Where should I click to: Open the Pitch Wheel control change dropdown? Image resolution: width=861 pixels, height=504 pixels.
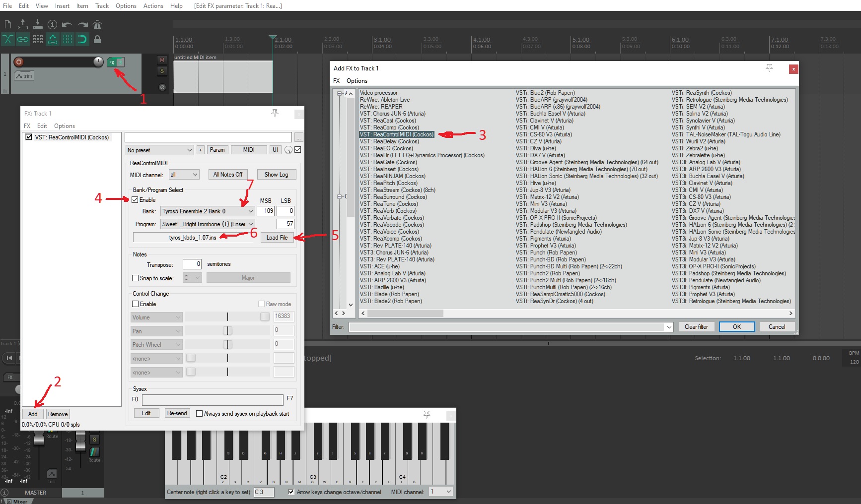pyautogui.click(x=156, y=345)
